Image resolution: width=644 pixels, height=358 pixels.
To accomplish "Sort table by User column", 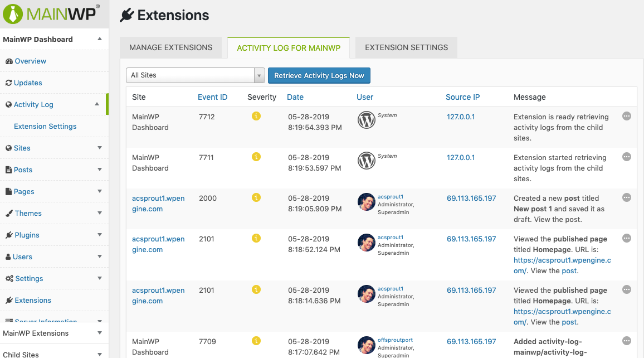I will pyautogui.click(x=365, y=97).
